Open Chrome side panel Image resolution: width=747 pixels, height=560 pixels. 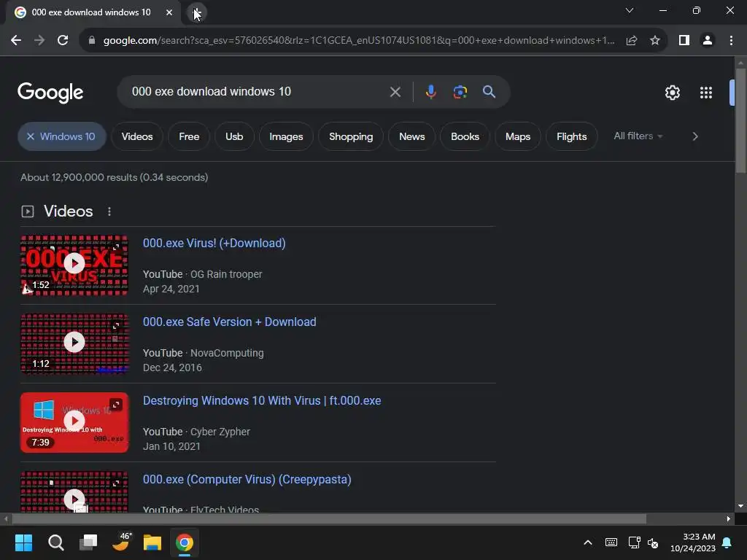coord(684,41)
